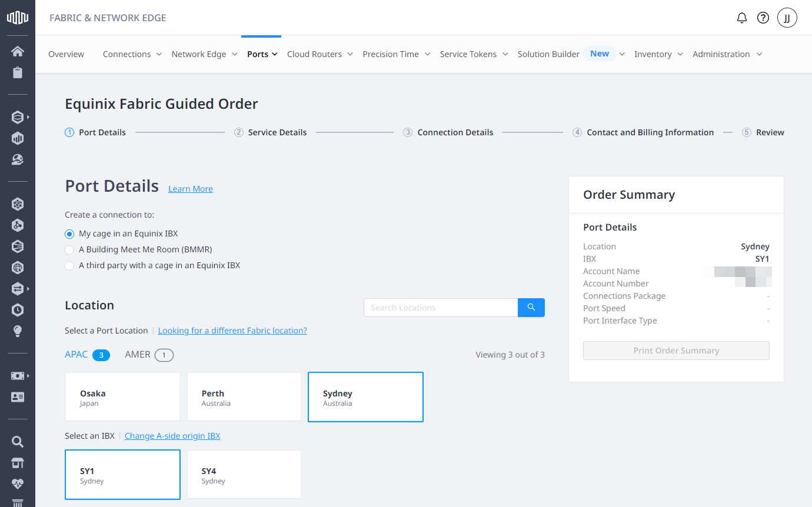This screenshot has height=507, width=812.
Task: Click the Viewing 3 out of 3 text
Action: point(510,355)
